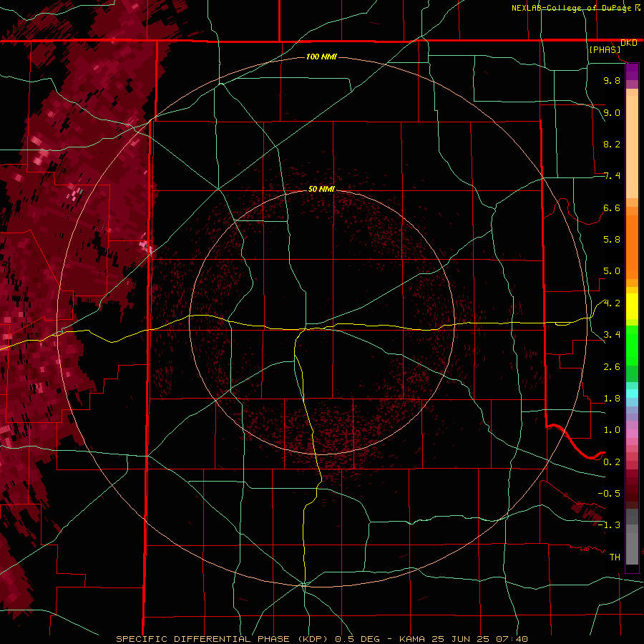Pick the purple segment atop the color bar

point(632,72)
